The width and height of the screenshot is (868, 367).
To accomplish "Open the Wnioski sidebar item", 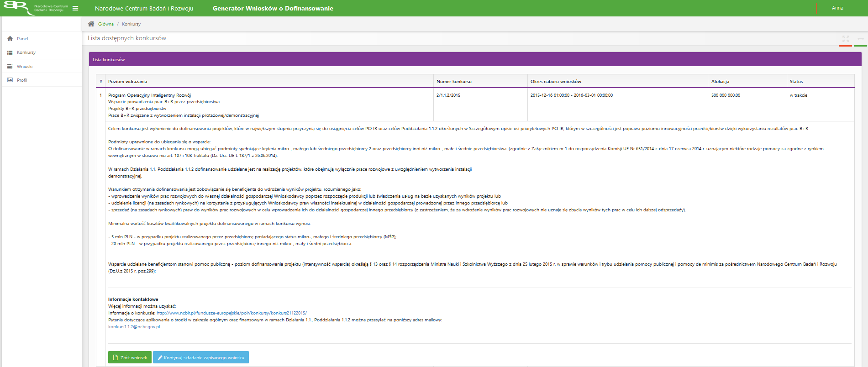I will (x=42, y=66).
